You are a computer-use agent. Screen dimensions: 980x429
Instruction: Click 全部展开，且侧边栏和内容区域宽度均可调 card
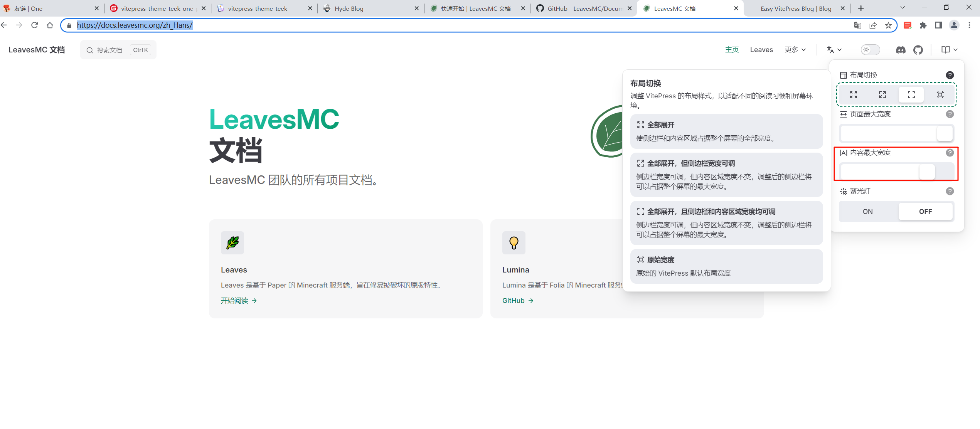point(726,223)
